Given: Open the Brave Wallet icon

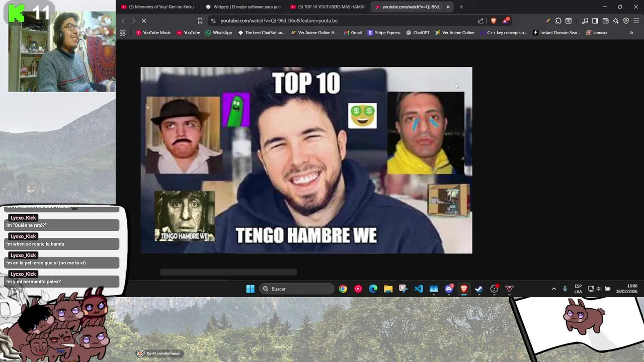Looking at the screenshot, I should 605,21.
